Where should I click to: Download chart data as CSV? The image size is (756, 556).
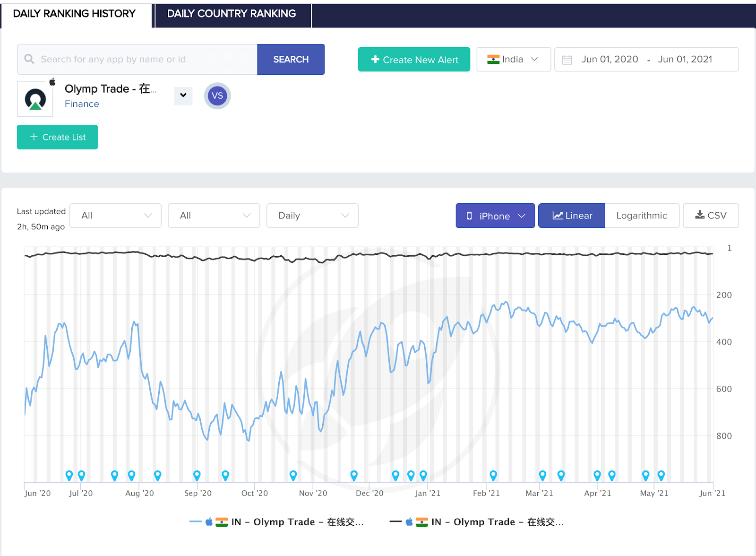click(711, 216)
